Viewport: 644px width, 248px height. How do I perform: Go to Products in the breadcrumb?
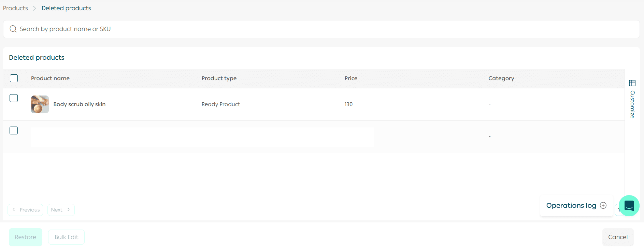point(15,8)
